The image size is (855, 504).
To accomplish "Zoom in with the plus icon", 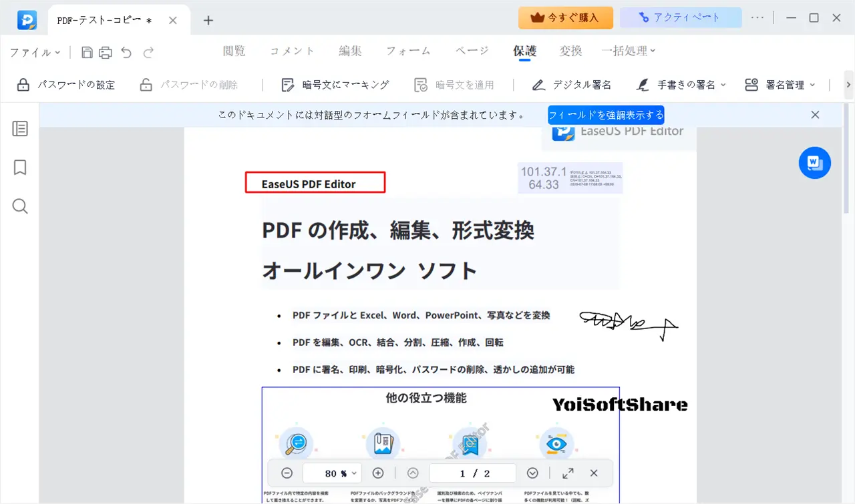I will click(x=378, y=473).
